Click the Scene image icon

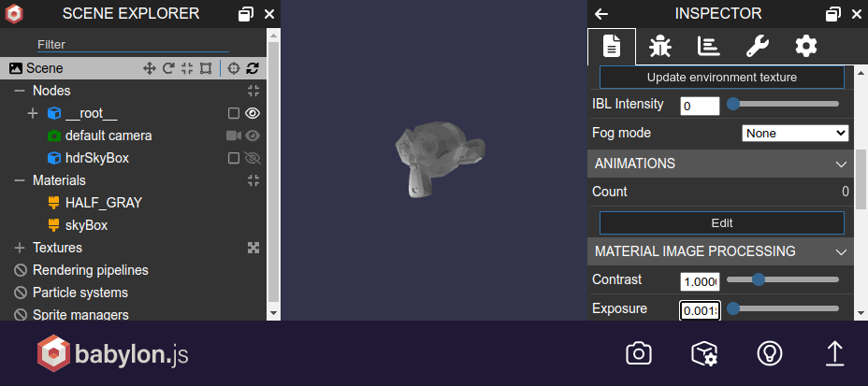(16, 68)
